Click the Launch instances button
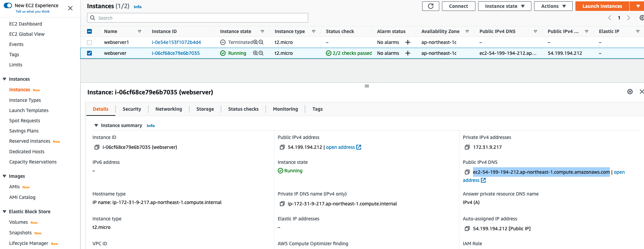The image size is (644, 249). point(602,6)
